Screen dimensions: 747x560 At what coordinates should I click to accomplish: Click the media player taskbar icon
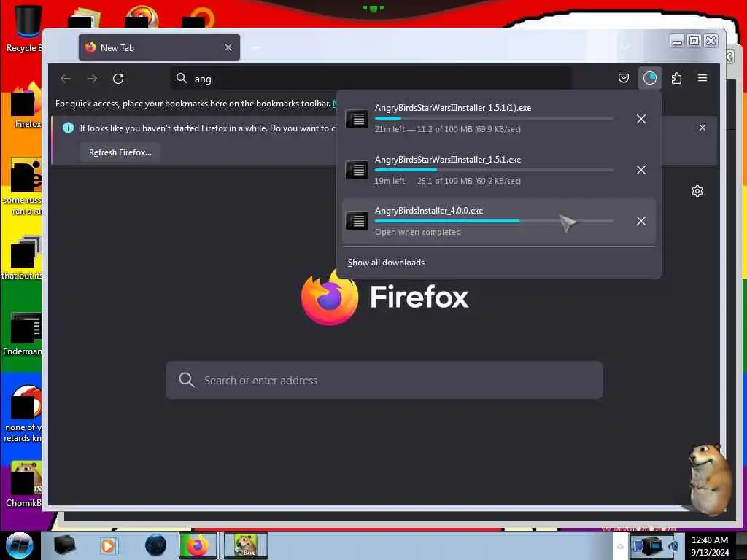pos(108,545)
